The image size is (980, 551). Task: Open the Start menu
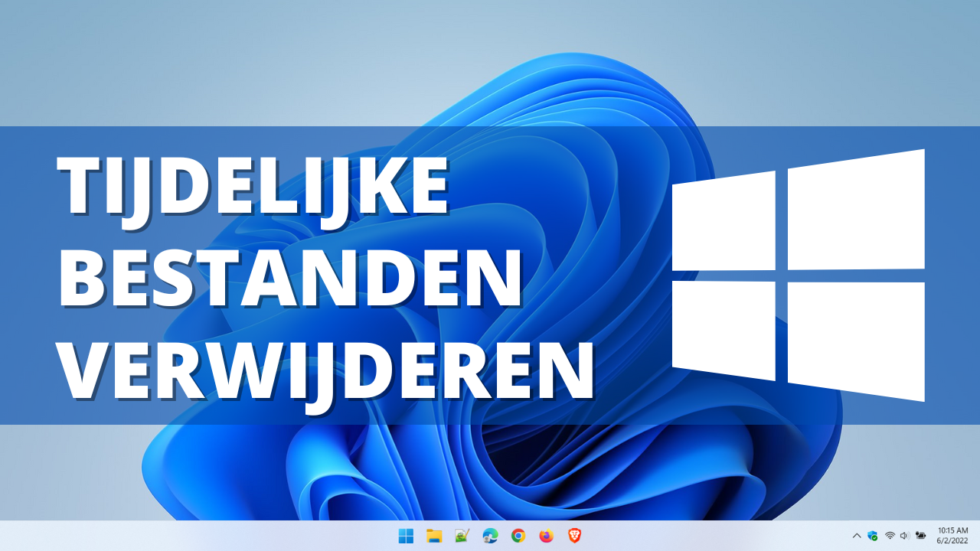[406, 537]
